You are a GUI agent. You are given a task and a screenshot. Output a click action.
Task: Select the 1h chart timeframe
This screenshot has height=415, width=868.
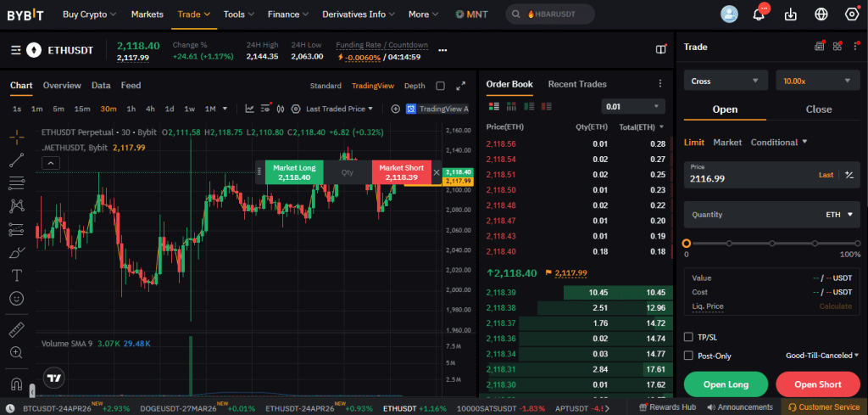coord(131,109)
